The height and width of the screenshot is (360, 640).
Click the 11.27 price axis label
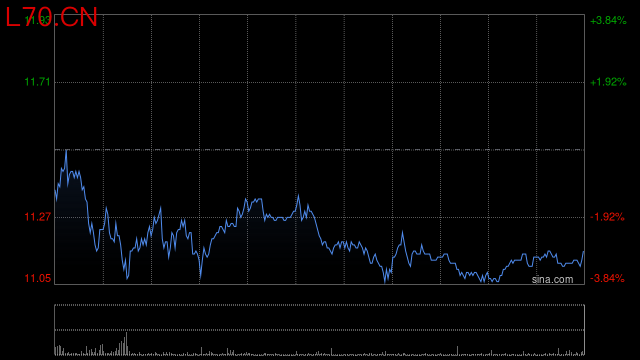click(x=37, y=217)
